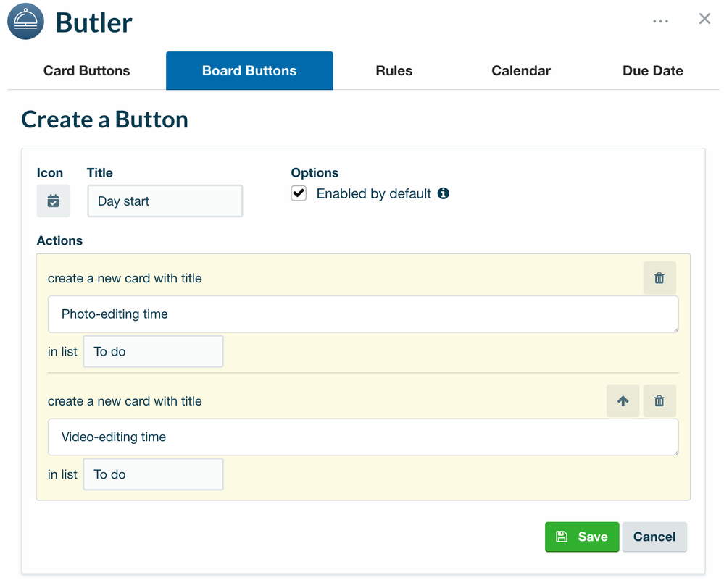This screenshot has width=724, height=588.
Task: Click the Enabled by default label text
Action: pyautogui.click(x=373, y=193)
